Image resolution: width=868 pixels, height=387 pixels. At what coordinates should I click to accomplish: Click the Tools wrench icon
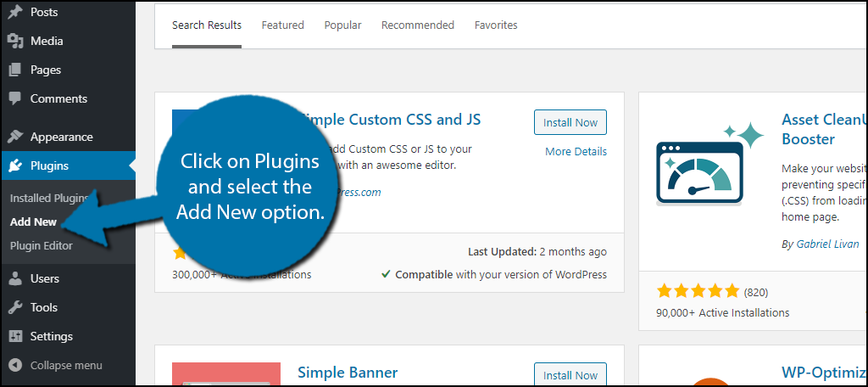point(15,307)
